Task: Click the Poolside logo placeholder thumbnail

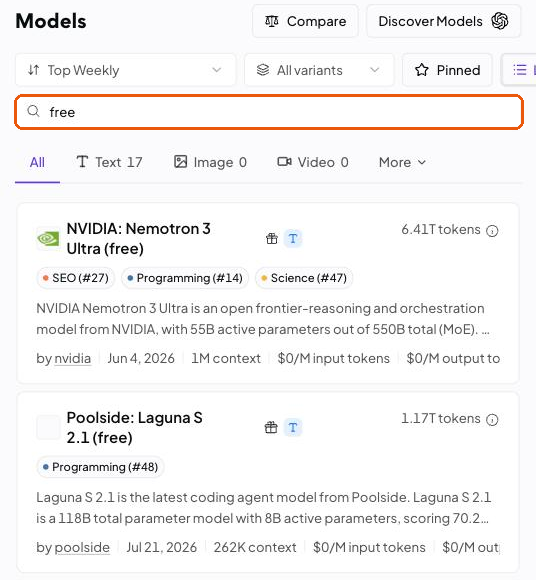Action: tap(48, 427)
